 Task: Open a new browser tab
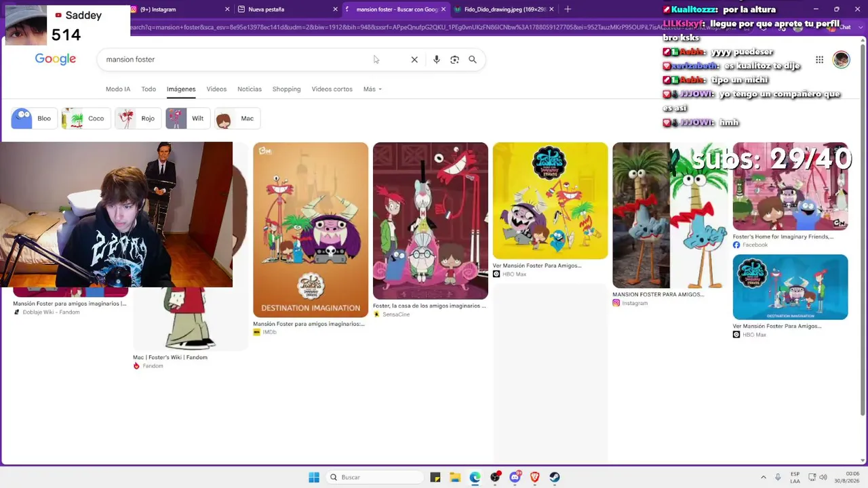click(568, 9)
